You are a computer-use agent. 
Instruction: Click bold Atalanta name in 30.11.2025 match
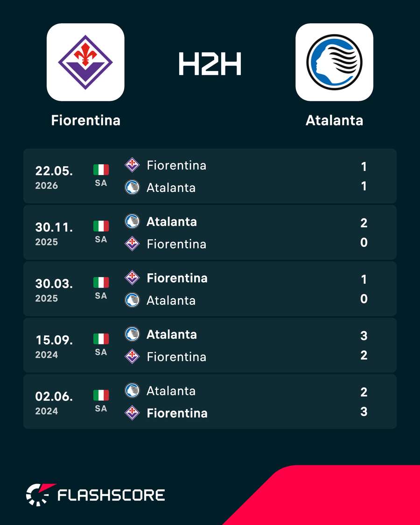(x=171, y=222)
